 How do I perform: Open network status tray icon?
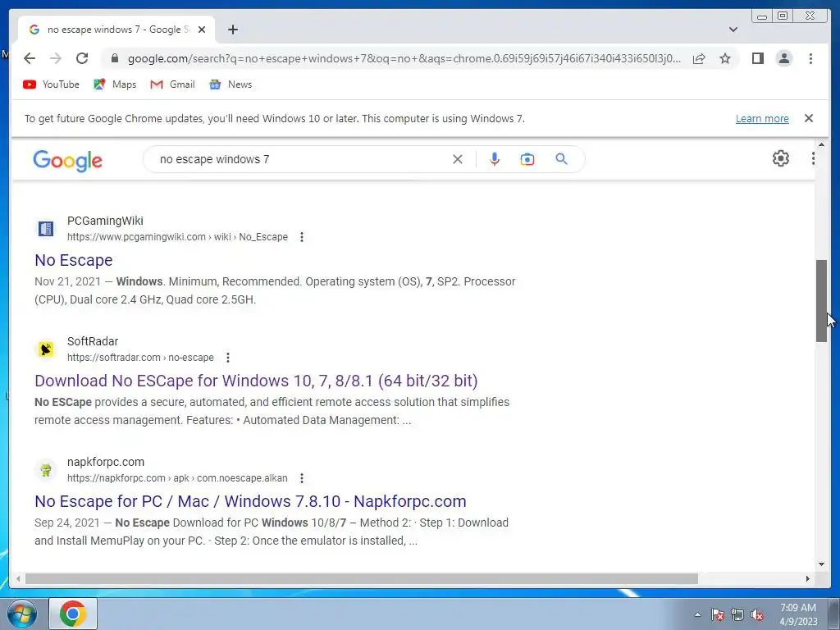pyautogui.click(x=737, y=615)
